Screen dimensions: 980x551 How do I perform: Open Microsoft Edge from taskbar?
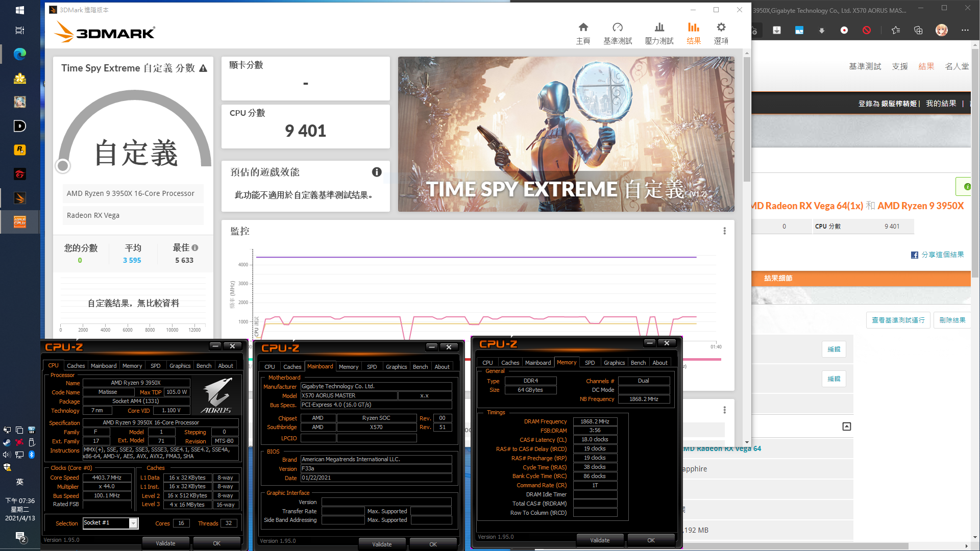coord(20,54)
